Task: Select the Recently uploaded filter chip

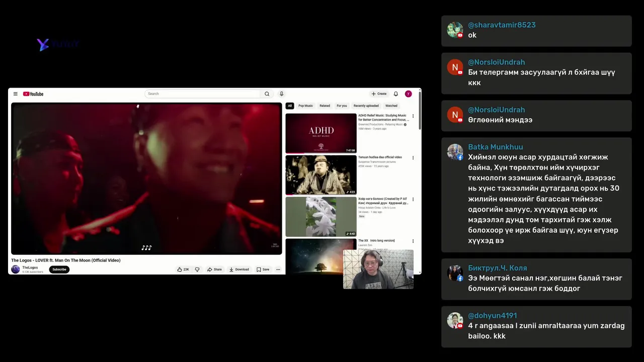Action: pyautogui.click(x=366, y=106)
